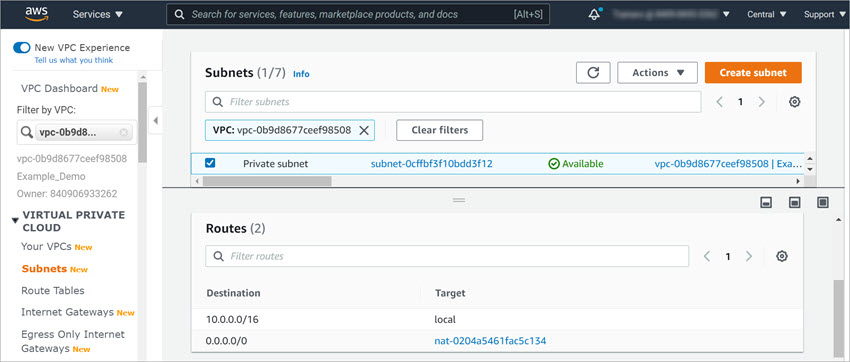This screenshot has height=362, width=850.
Task: Toggle the New VPC Experience switch
Action: coord(22,48)
